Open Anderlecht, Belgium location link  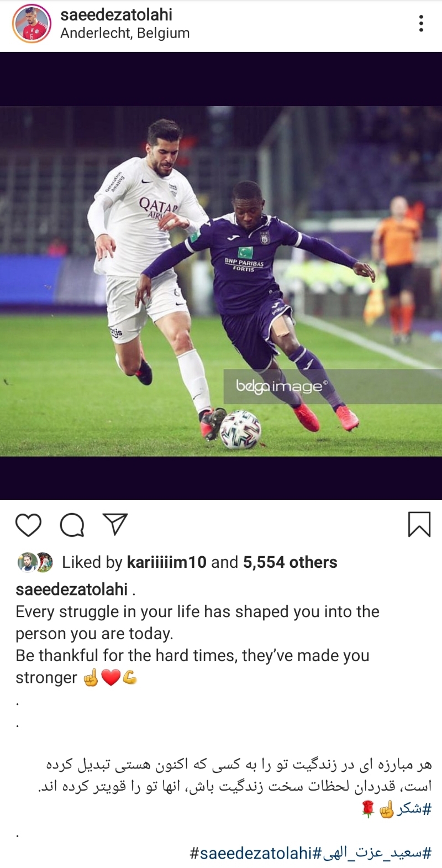(x=125, y=33)
